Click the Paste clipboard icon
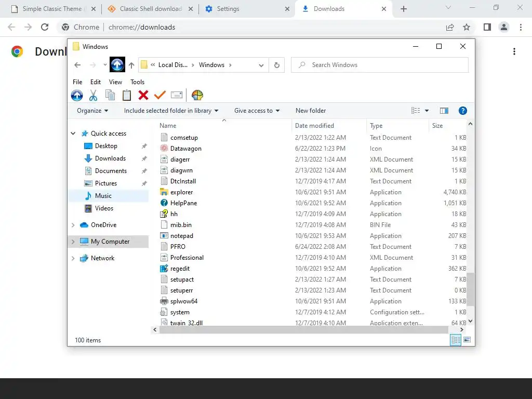 127,96
